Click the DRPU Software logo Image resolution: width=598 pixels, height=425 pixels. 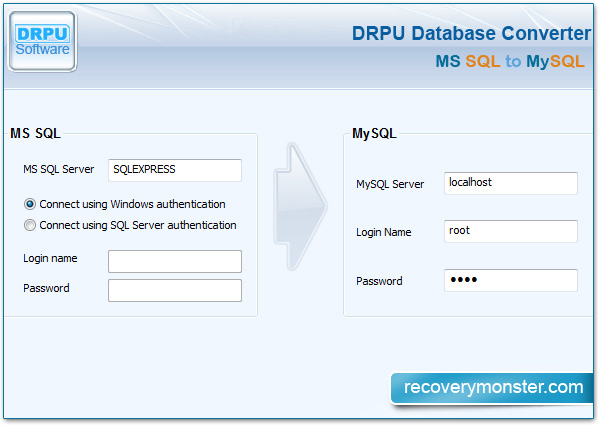(x=43, y=41)
